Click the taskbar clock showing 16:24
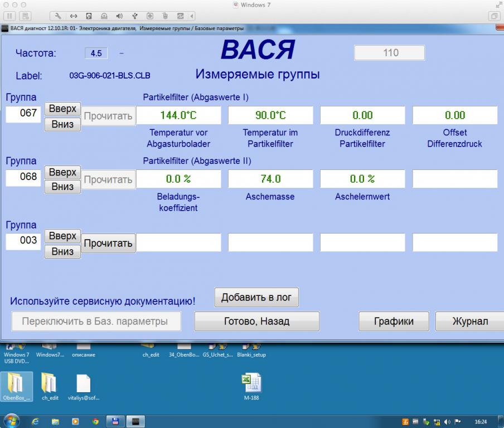This screenshot has height=428, width=504. [481, 421]
